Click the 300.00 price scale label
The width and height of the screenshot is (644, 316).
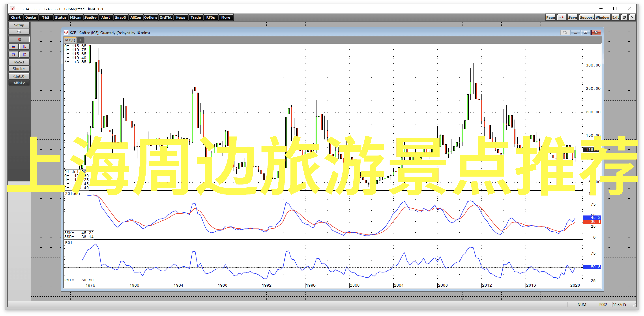(x=593, y=65)
